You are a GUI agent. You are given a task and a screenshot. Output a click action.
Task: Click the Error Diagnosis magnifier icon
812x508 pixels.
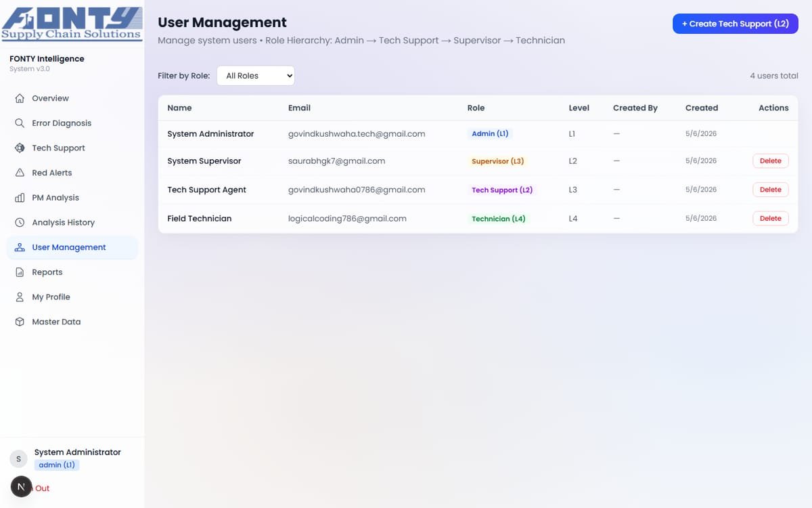tap(20, 123)
